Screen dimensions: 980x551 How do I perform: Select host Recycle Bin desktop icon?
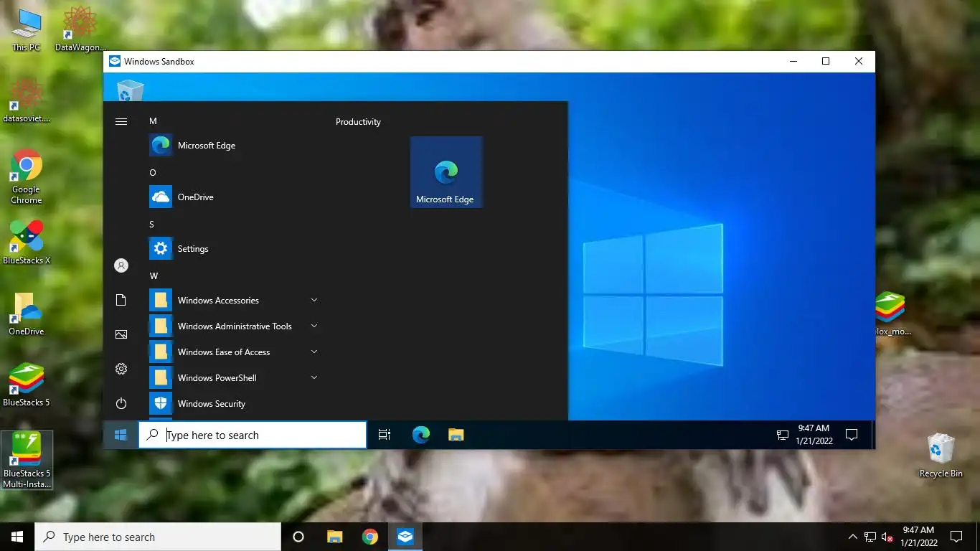click(941, 456)
